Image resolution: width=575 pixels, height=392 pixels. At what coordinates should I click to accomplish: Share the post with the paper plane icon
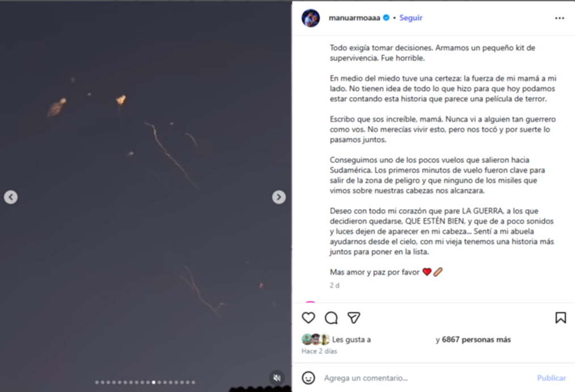[354, 318]
